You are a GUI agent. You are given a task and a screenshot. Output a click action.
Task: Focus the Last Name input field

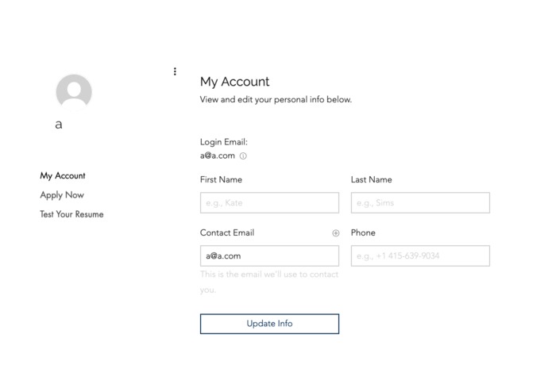pyautogui.click(x=420, y=202)
